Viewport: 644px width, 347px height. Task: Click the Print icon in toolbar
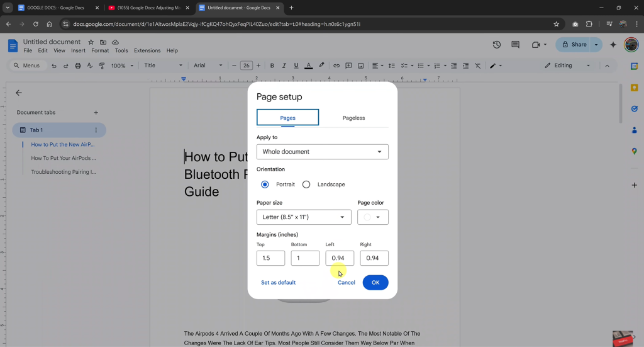77,65
